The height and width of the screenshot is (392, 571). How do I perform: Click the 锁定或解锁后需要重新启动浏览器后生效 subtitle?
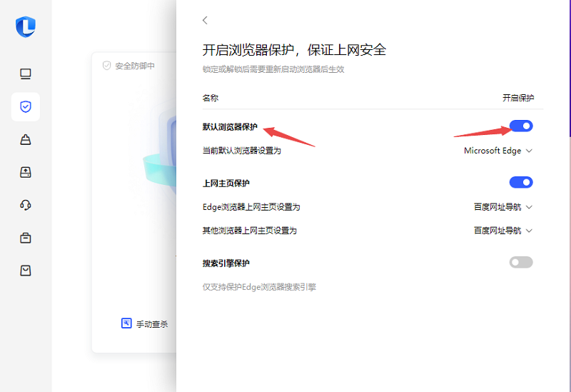pos(273,69)
